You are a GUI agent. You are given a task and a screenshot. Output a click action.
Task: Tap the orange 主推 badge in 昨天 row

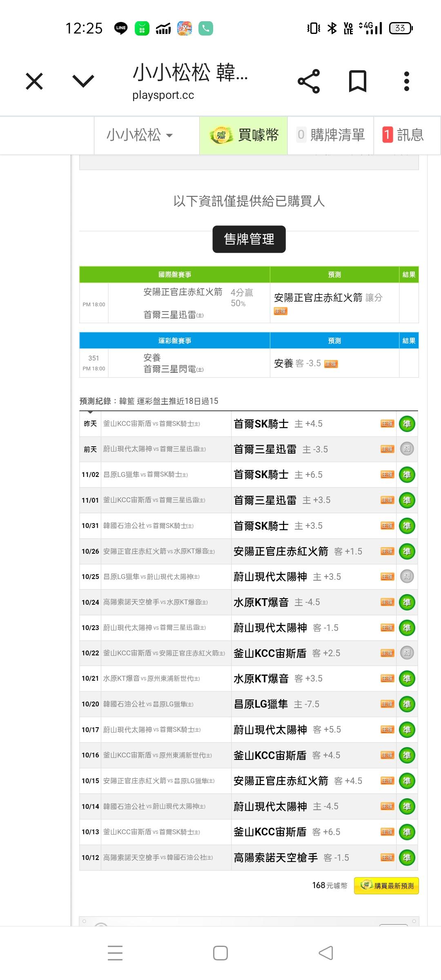tap(387, 424)
